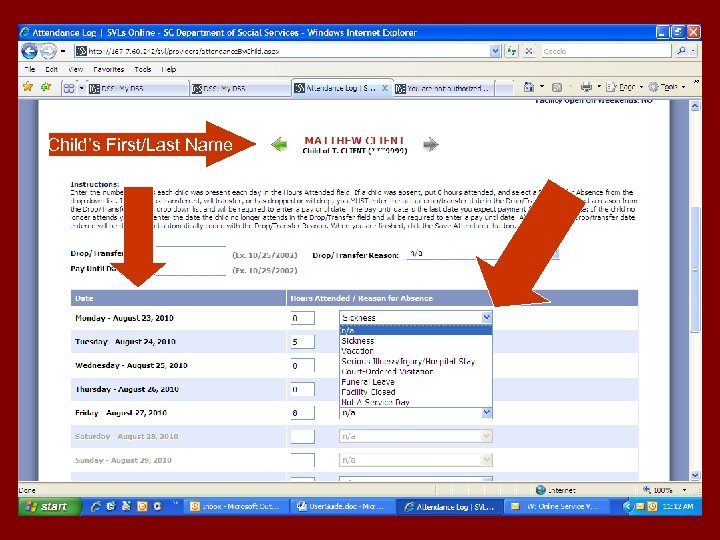This screenshot has height=540, width=720.
Task: Click the Home page icon
Action: pyautogui.click(x=529, y=87)
